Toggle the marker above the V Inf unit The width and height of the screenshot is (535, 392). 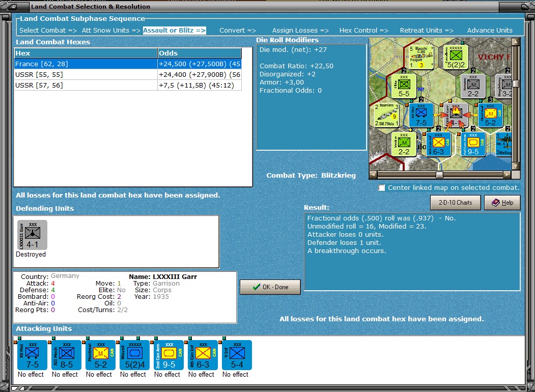point(225,337)
